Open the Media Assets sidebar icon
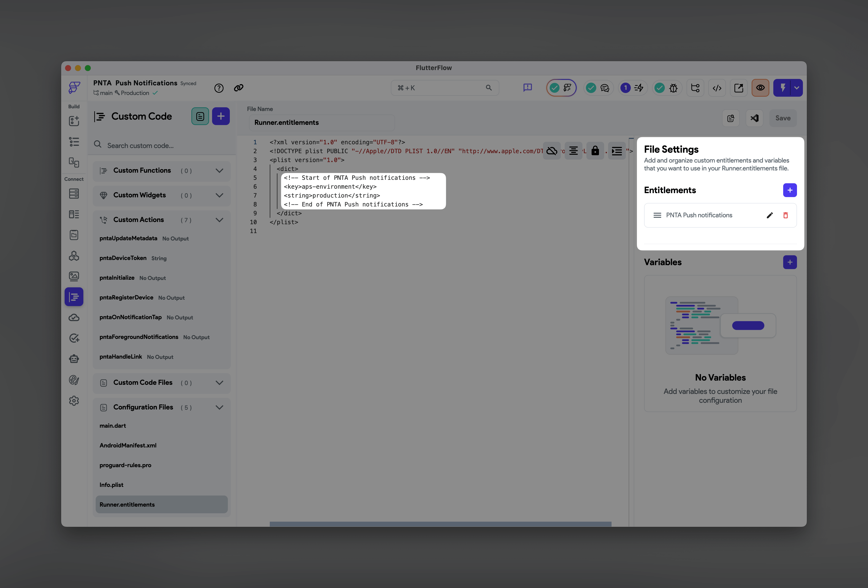The height and width of the screenshot is (588, 868). click(x=74, y=276)
